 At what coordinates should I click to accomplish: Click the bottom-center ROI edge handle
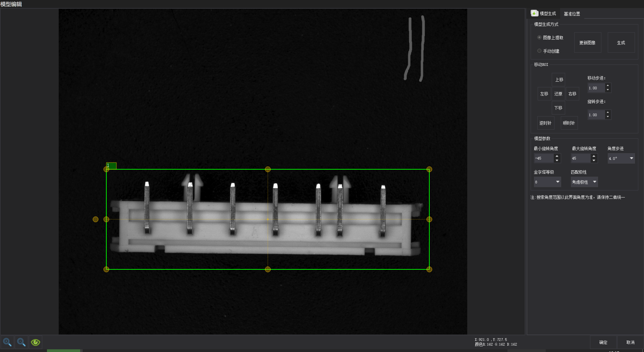268,269
